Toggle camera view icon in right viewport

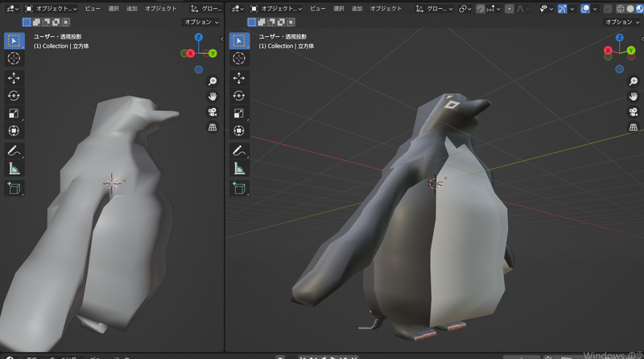[x=634, y=112]
